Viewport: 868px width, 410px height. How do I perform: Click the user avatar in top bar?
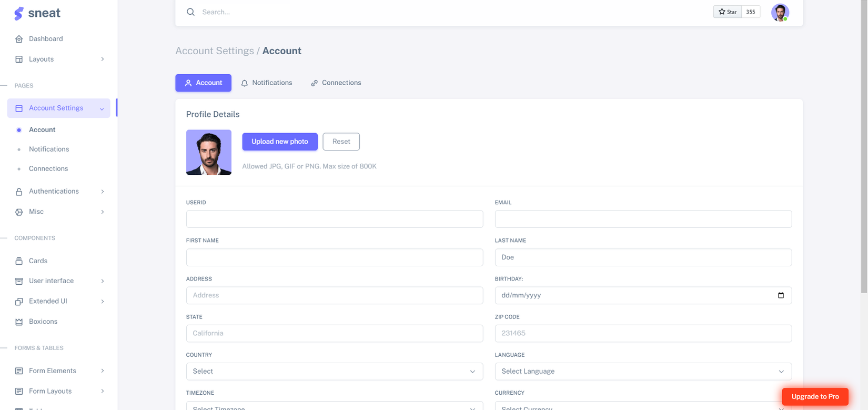780,12
